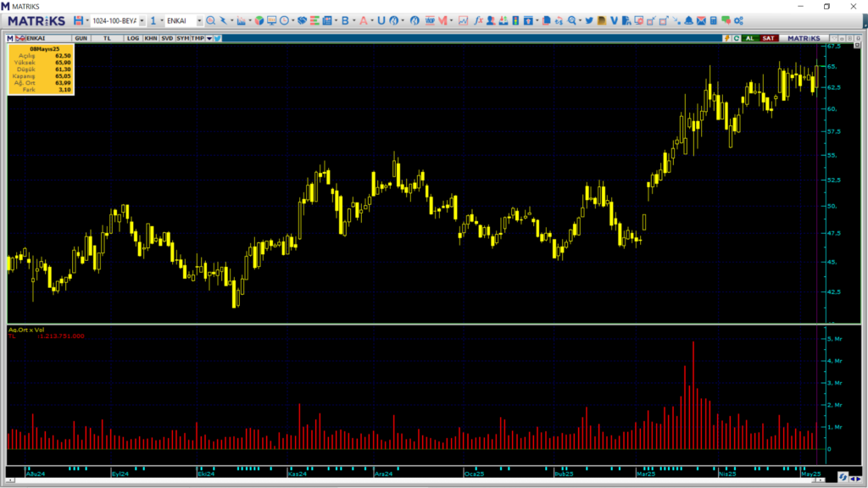
Task: Open the calculator icon
Action: [x=713, y=20]
